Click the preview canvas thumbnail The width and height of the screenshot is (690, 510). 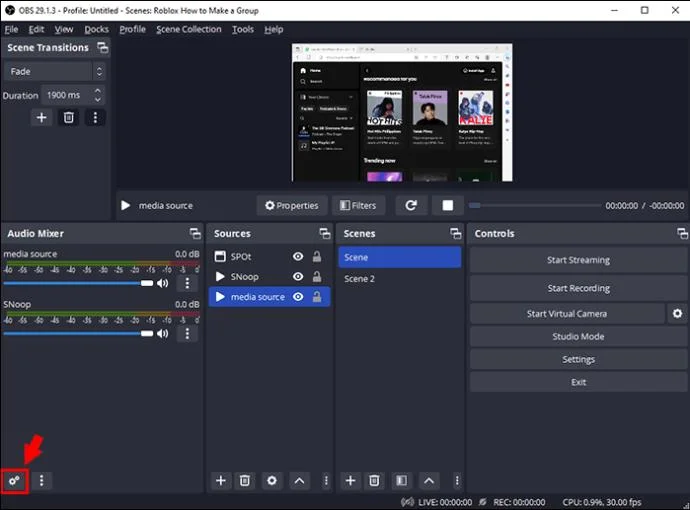[402, 112]
